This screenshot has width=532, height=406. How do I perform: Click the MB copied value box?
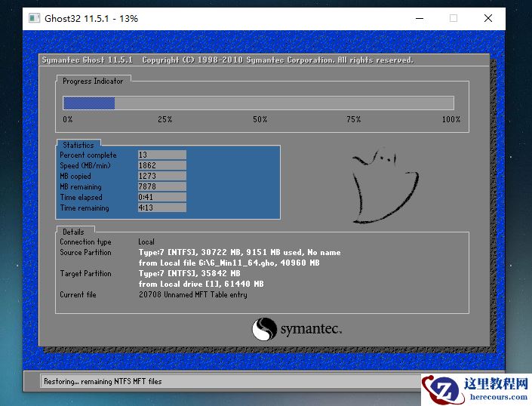tap(161, 177)
